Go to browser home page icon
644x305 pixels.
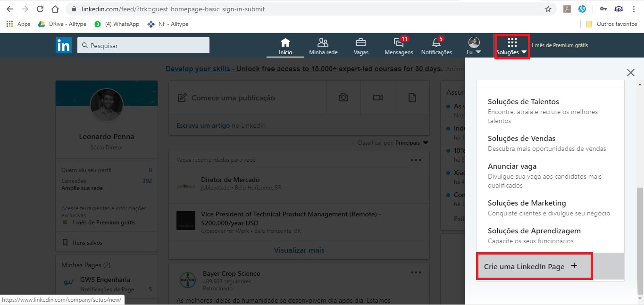(55, 9)
